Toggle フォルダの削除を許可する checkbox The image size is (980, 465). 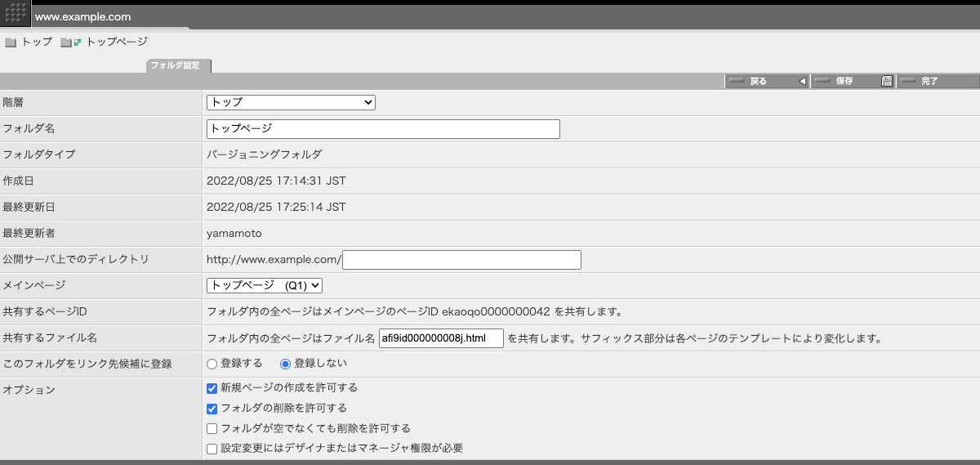click(x=212, y=408)
